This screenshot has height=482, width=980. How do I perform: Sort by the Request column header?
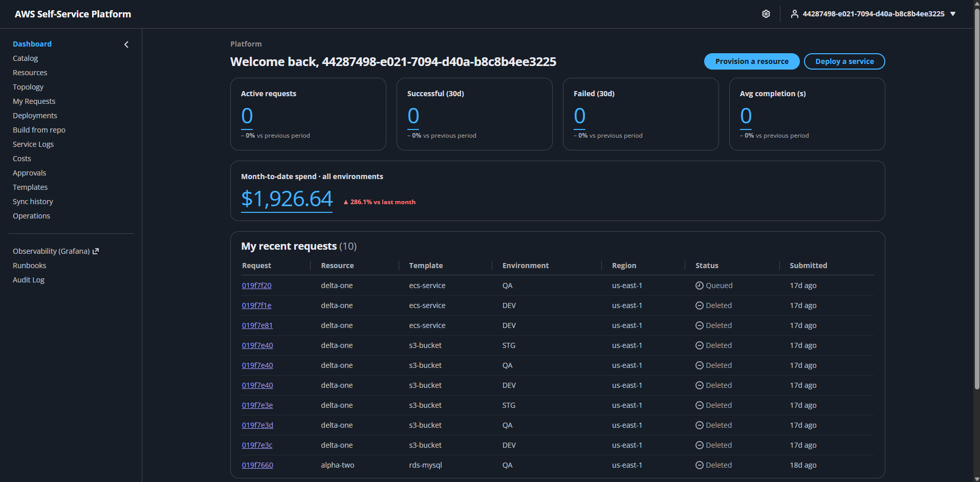pos(256,266)
